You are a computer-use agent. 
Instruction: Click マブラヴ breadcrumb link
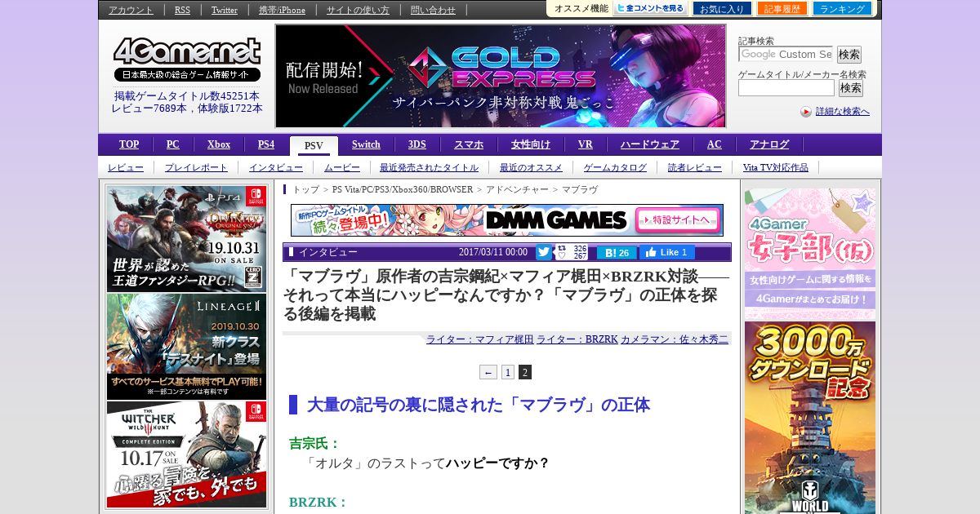pyautogui.click(x=580, y=189)
